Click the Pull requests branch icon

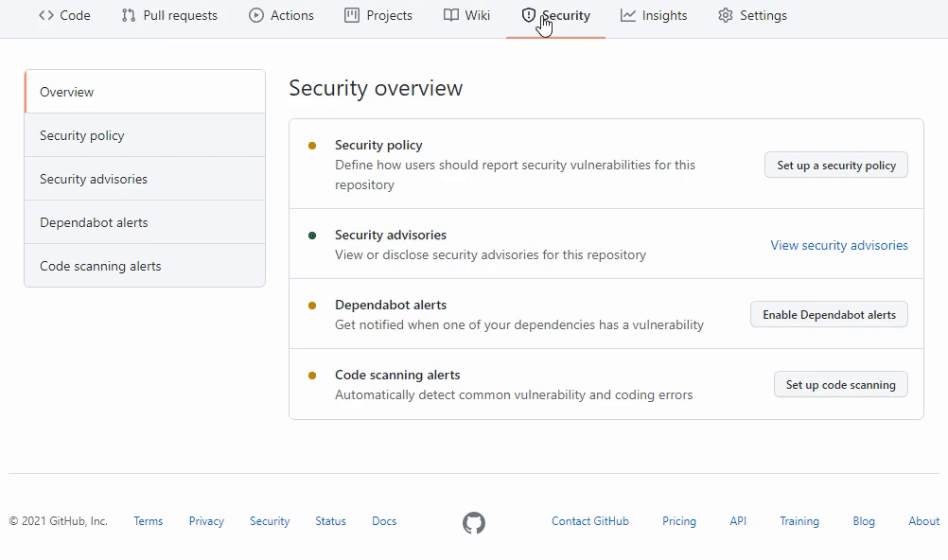[x=129, y=15]
